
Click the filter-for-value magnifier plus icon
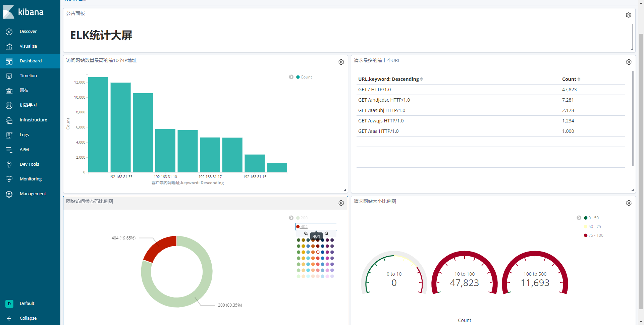(306, 233)
